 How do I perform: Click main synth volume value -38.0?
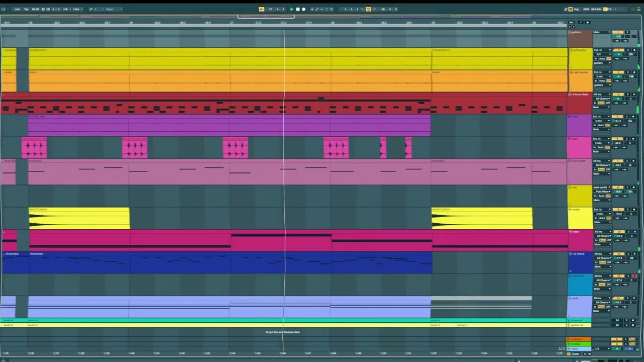pyautogui.click(x=618, y=165)
